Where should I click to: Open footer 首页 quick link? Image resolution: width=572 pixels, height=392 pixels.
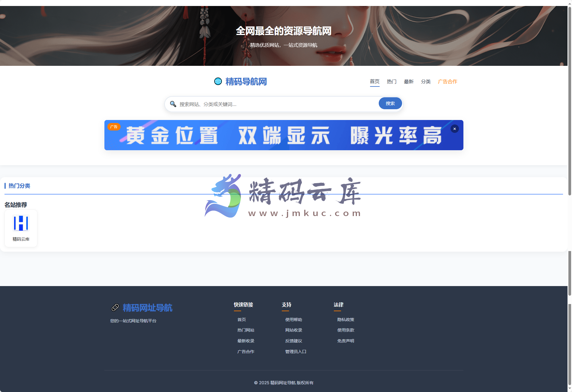pos(242,320)
